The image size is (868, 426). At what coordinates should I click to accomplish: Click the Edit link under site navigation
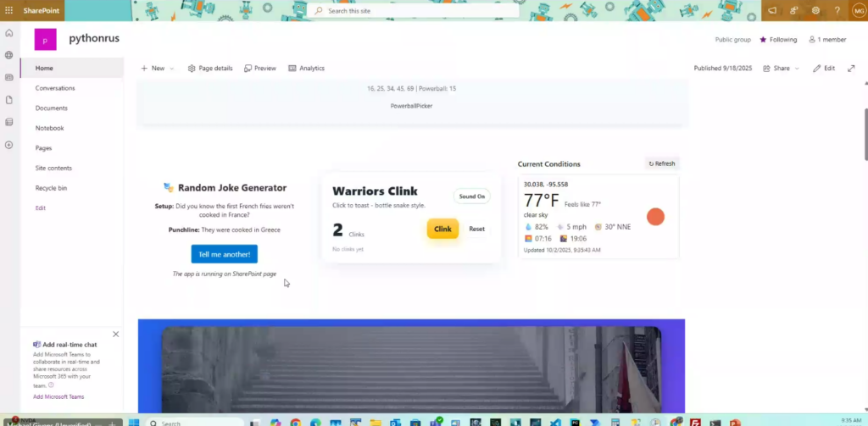coord(41,208)
